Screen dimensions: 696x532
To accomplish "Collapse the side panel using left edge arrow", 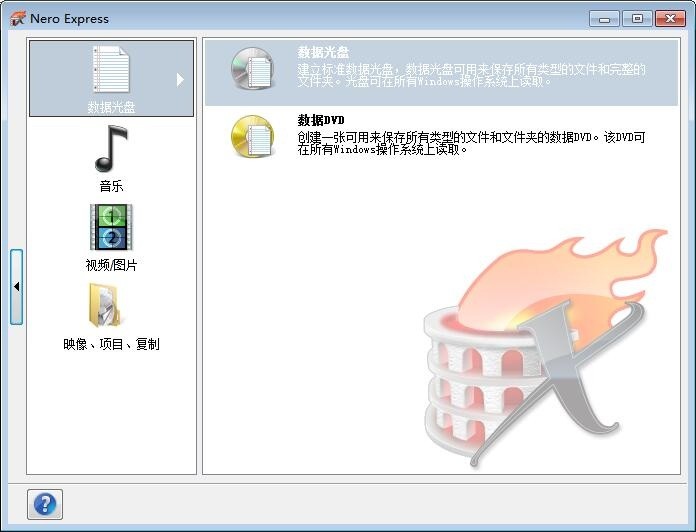I will point(16,287).
